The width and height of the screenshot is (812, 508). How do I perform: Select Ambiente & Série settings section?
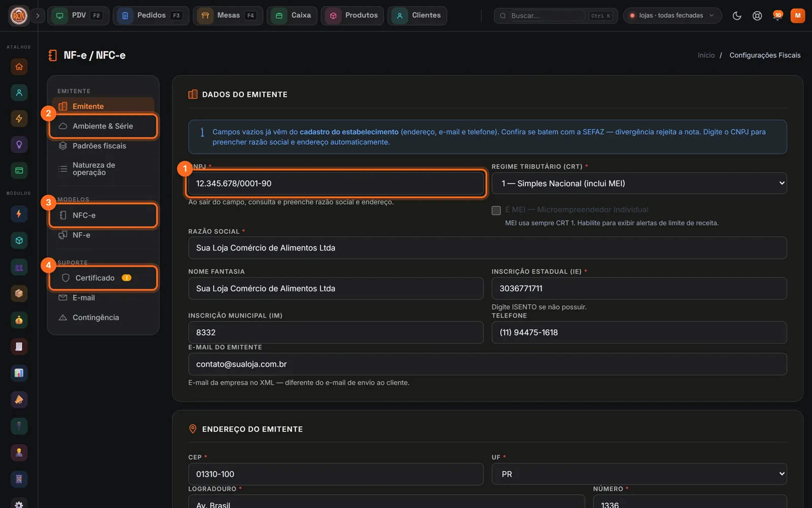pyautogui.click(x=103, y=126)
